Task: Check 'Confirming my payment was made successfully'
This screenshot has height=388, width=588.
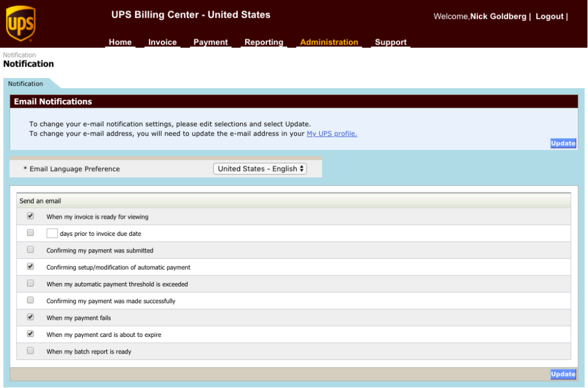Action: [30, 300]
